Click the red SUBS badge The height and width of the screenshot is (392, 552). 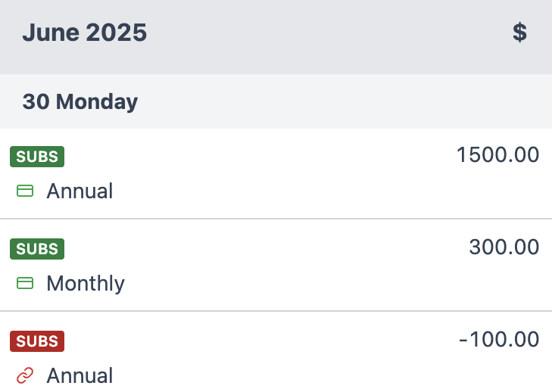[x=37, y=341]
